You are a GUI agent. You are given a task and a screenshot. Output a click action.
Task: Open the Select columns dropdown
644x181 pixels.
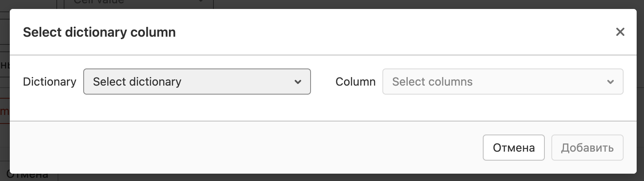(502, 82)
